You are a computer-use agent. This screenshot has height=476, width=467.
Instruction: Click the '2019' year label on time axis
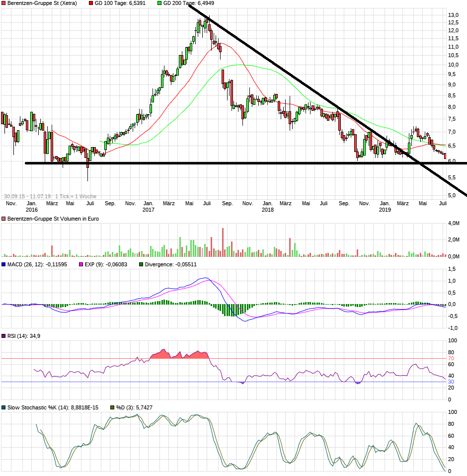(385, 210)
